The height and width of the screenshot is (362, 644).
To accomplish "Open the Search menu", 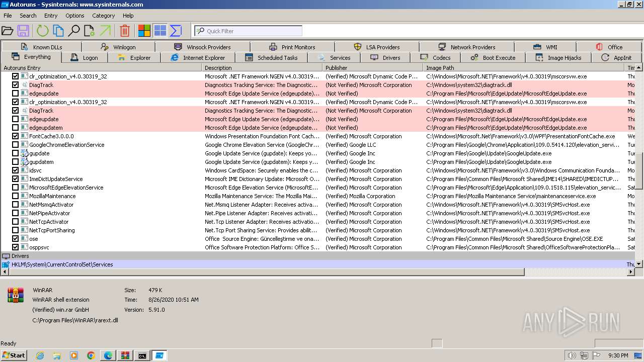I will [x=28, y=16].
